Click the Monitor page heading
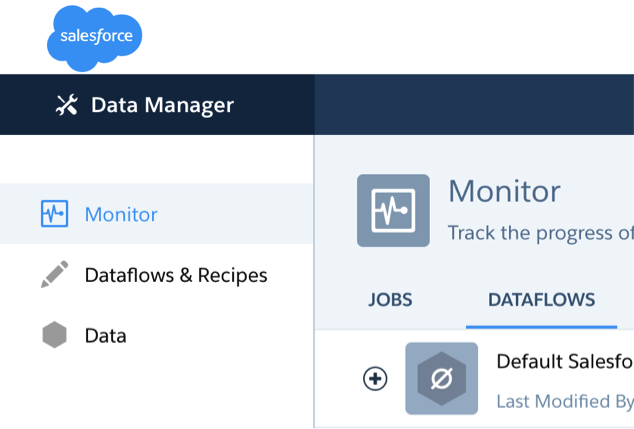634x429 pixels. (504, 191)
